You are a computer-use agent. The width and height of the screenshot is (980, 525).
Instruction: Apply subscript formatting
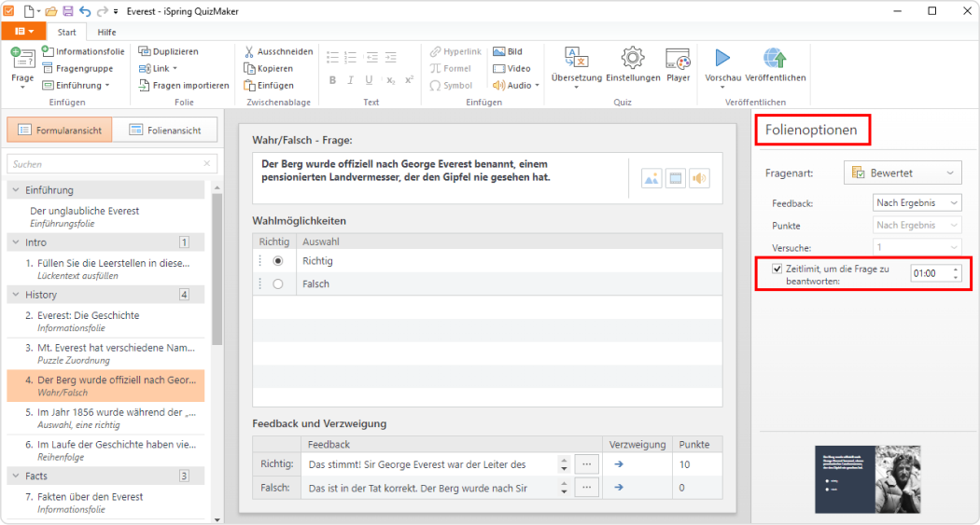point(391,80)
